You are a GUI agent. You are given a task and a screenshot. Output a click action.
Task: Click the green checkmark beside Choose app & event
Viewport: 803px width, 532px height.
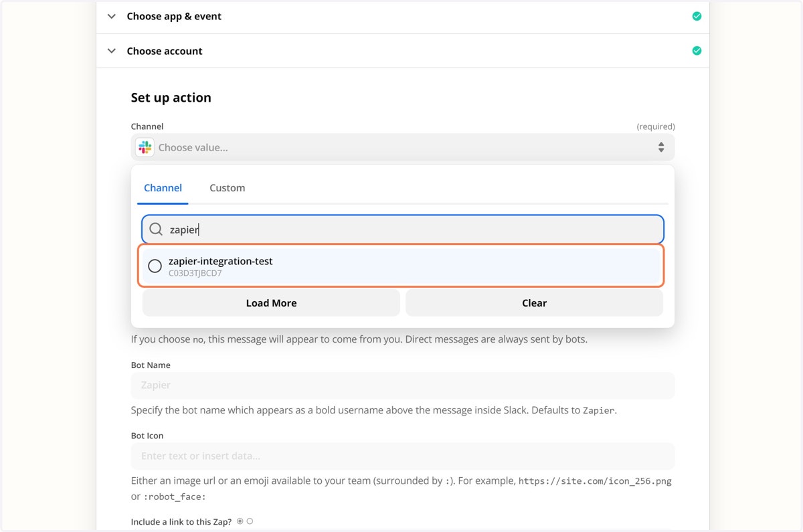(x=697, y=16)
